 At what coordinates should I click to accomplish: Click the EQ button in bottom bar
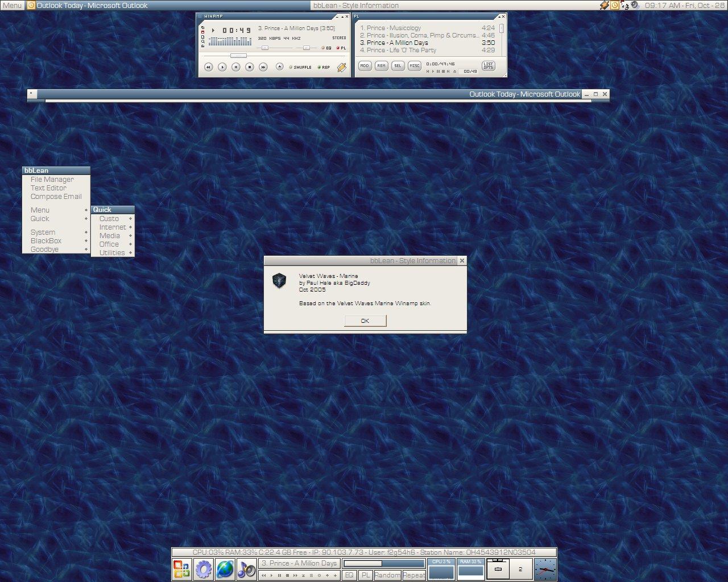pos(349,575)
